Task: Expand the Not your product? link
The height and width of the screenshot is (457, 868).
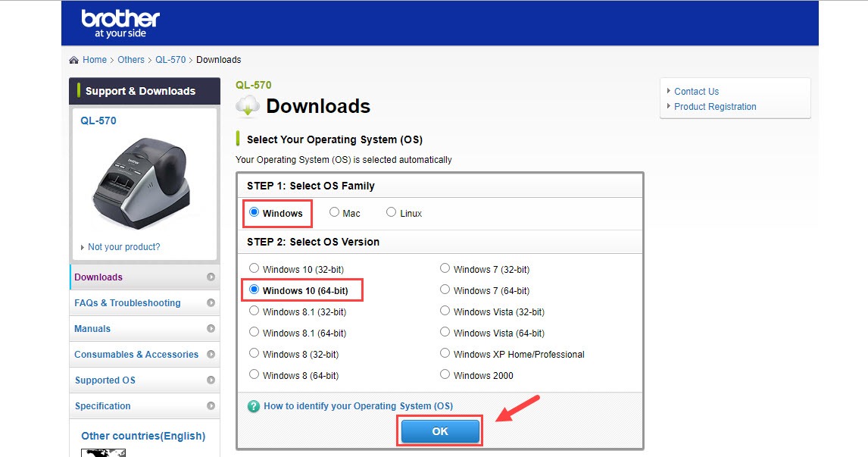Action: pyautogui.click(x=123, y=247)
